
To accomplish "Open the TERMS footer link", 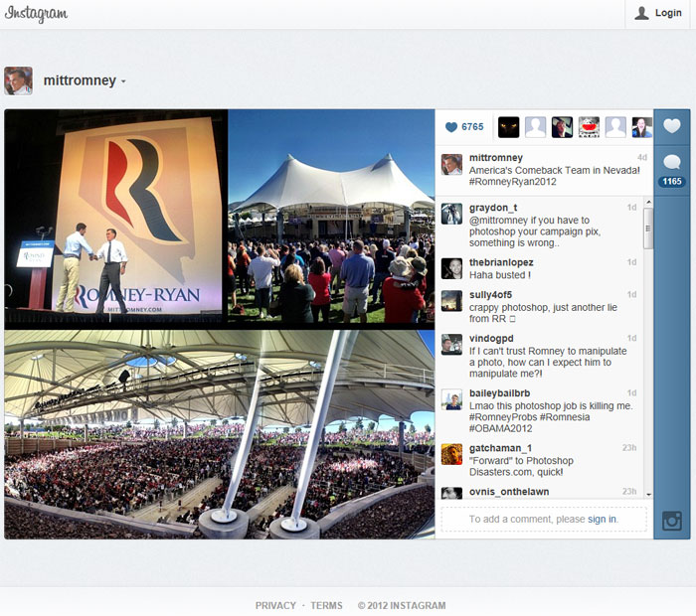I will click(326, 605).
